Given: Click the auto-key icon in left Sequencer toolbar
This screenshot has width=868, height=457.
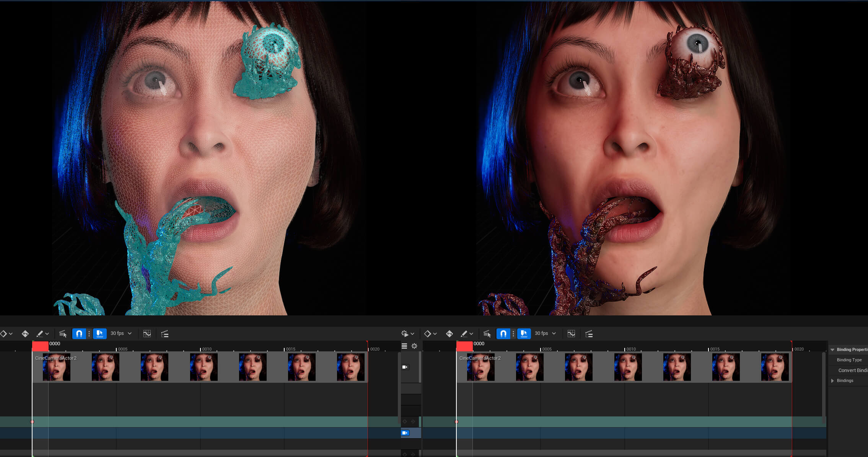Looking at the screenshot, I should 25,334.
